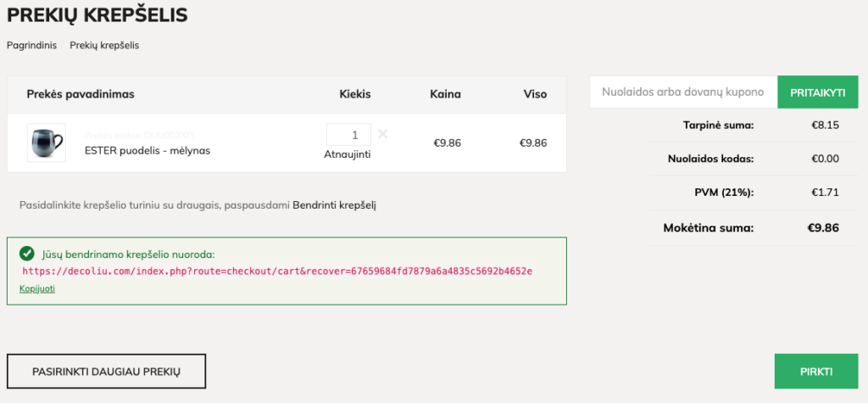The height and width of the screenshot is (403, 868).
Task: Click Atnaujinti to update quantity
Action: tap(347, 154)
